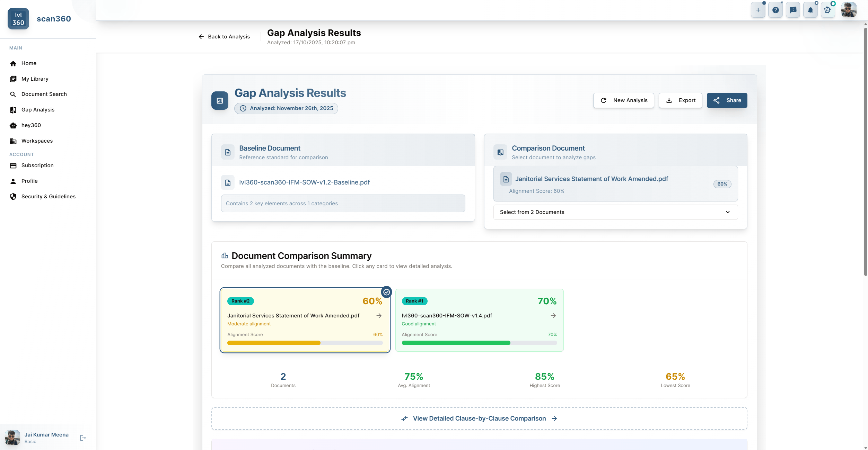Click the user avatar in top right
This screenshot has width=868, height=450.
(849, 10)
